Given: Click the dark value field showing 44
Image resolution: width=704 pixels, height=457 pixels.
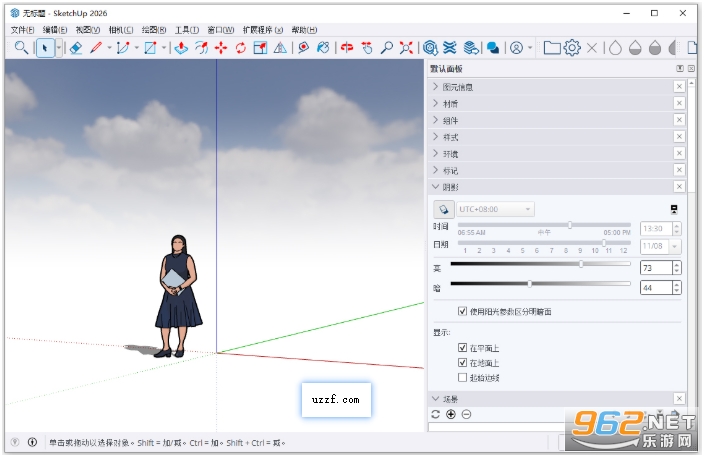Looking at the screenshot, I should [x=656, y=288].
